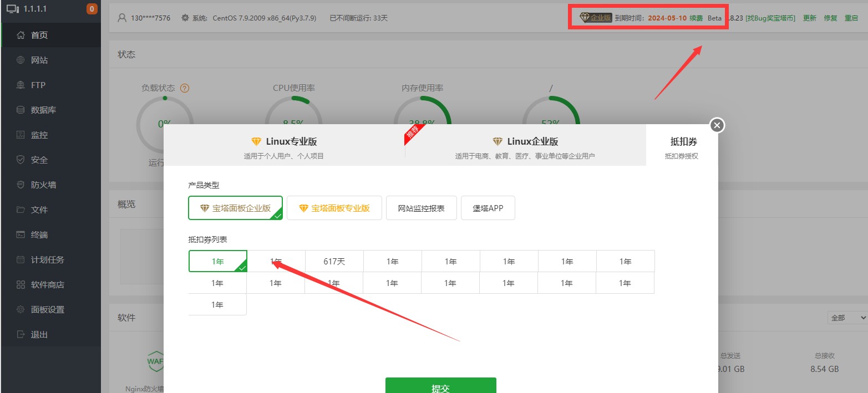Screen dimensions: 868x393
Task: Click the 退出 logout sidebar item
Action: click(50, 334)
